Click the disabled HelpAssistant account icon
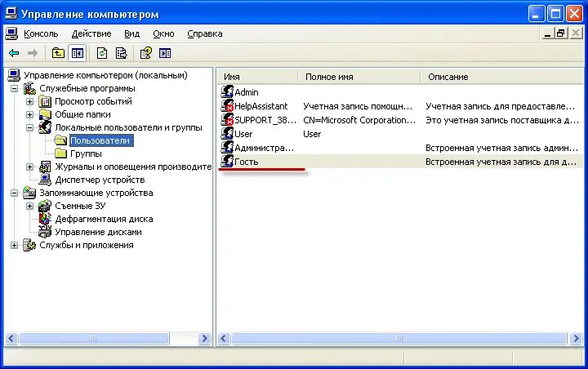Viewport: 588px width, 369px height. click(227, 106)
